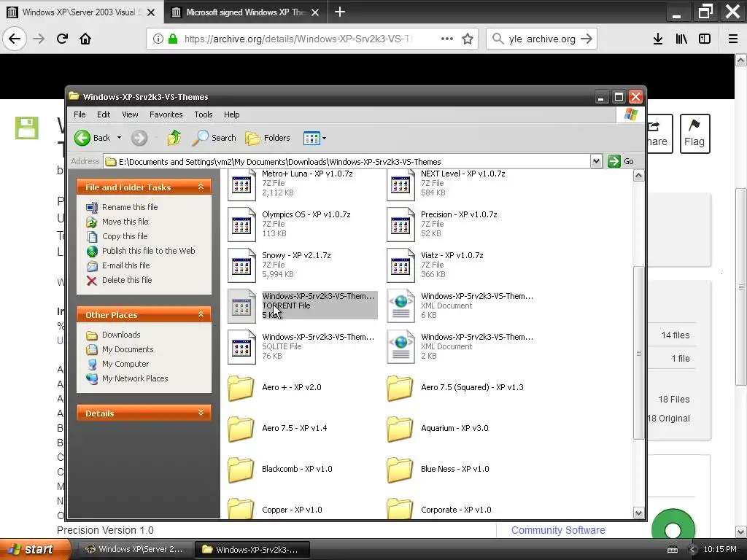
Task: Open the Favorites menu
Action: pyautogui.click(x=166, y=114)
